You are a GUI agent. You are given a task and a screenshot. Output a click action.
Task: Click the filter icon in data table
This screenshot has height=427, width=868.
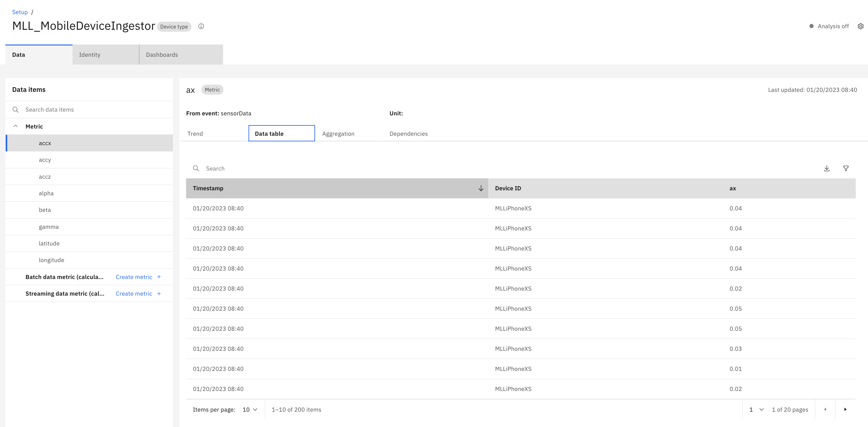(x=846, y=168)
